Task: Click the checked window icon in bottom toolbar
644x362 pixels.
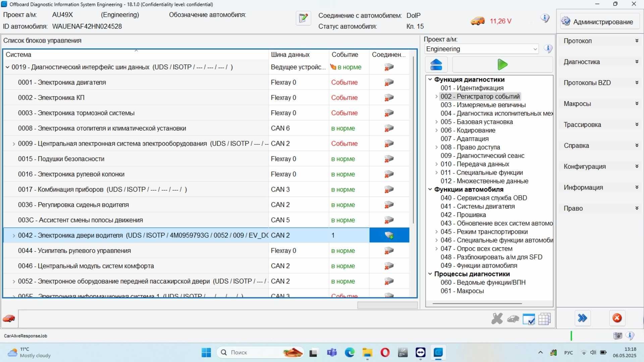Action: click(x=529, y=319)
